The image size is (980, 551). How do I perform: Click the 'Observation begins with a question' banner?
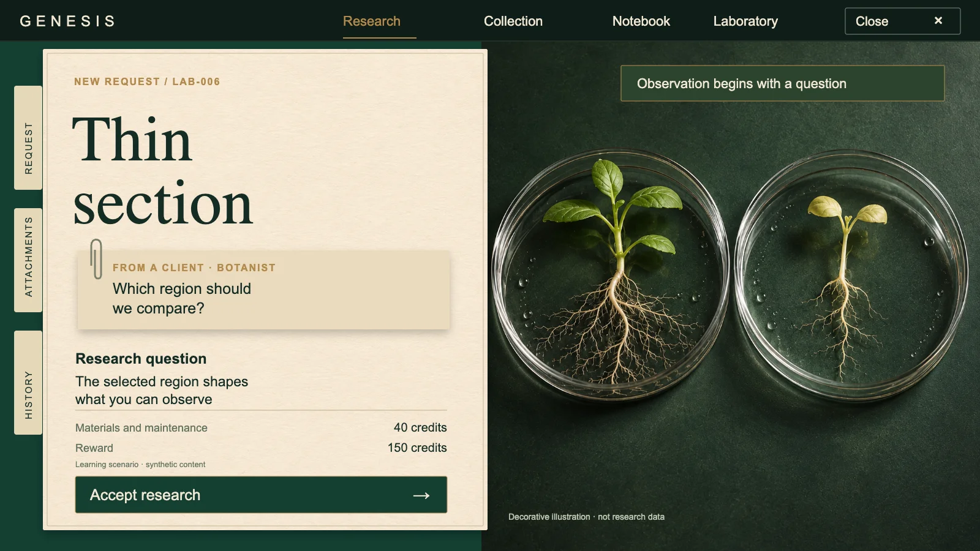pos(783,83)
